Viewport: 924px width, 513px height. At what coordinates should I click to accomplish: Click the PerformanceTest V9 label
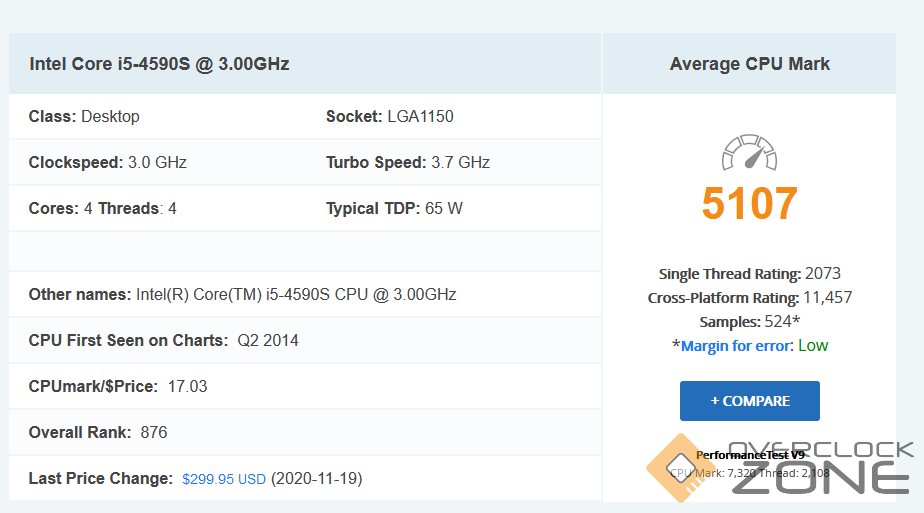tap(750, 455)
